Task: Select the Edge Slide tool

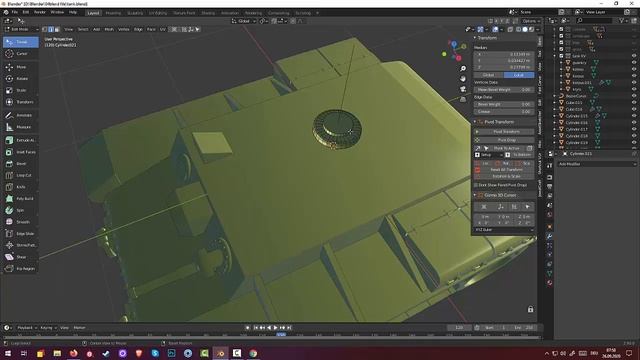Action: point(20,234)
